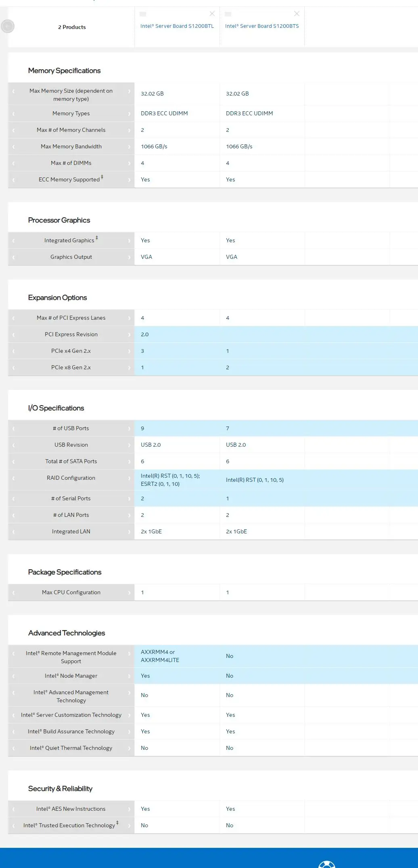Click S1200BTS's '7' USB ports value
This screenshot has width=418, height=868.
[228, 428]
